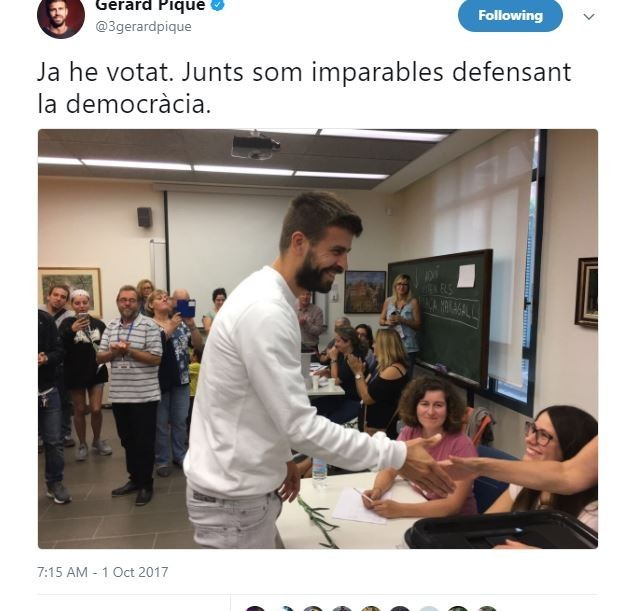Open the 7:15 AM - 1 Oct 2017 timestamp

102,572
